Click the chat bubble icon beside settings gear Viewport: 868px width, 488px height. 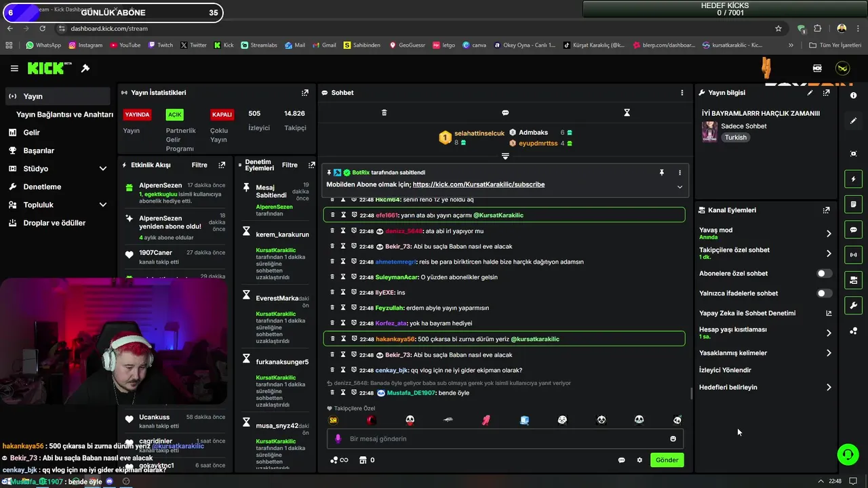[x=621, y=460]
